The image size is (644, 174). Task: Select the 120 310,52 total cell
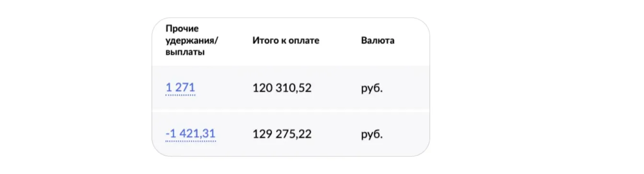point(282,88)
